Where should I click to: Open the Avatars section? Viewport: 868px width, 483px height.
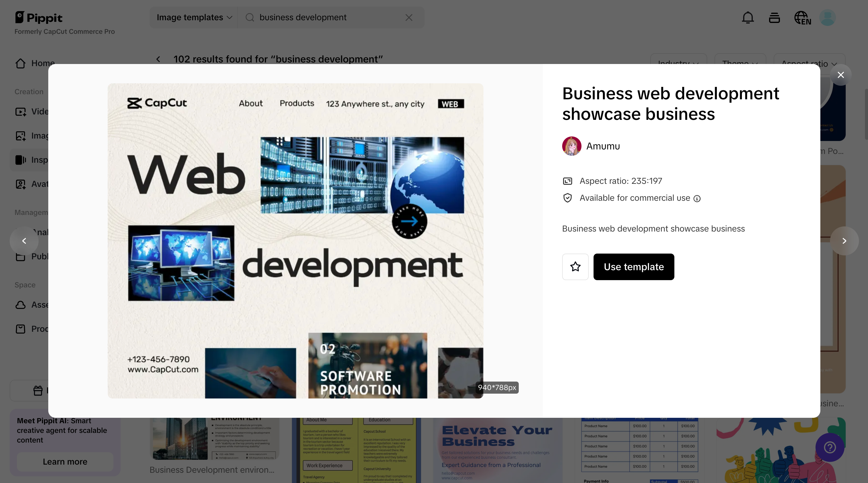pyautogui.click(x=37, y=184)
